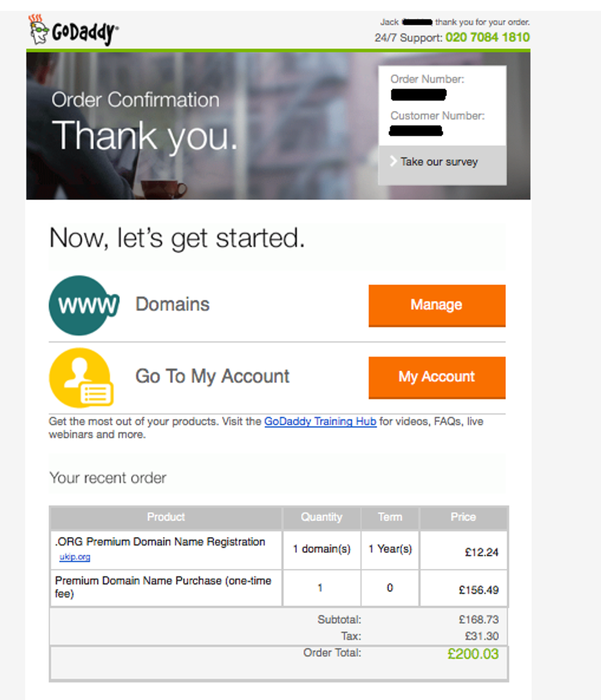Click the 020 7084 1810 support number
The image size is (601, 700).
[x=488, y=37]
